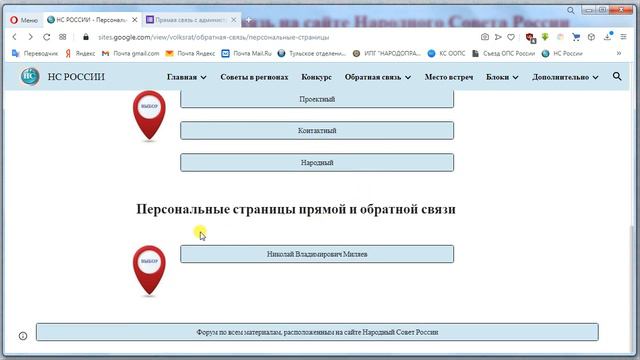640x360 pixels.
Task: Click the Проектный button
Action: point(317,99)
